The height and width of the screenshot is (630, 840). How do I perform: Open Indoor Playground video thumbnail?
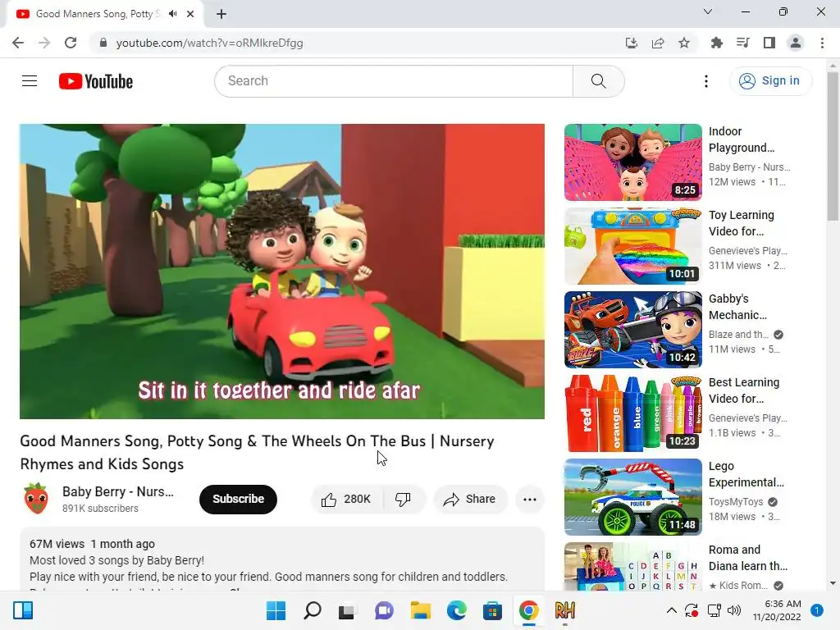tap(632, 162)
